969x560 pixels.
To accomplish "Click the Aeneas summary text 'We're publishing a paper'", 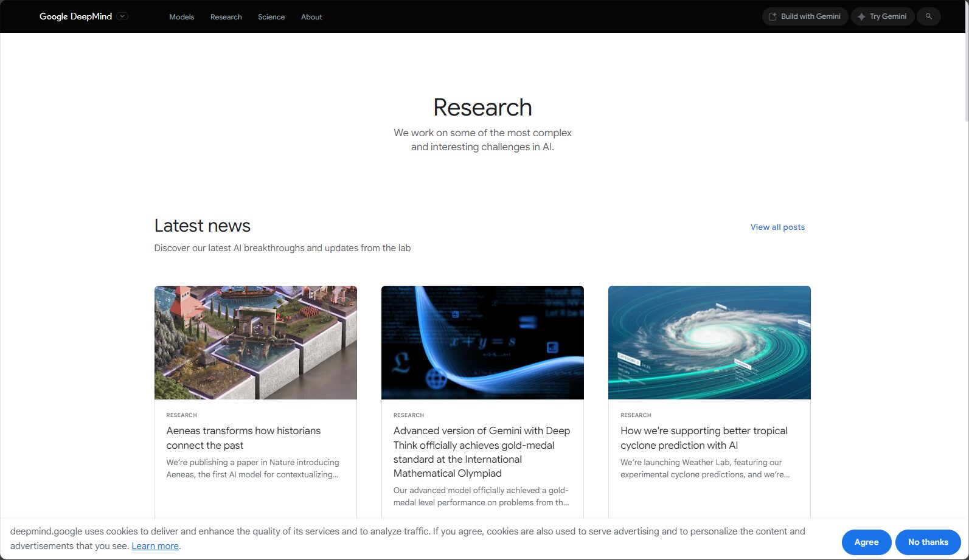I will [x=252, y=468].
